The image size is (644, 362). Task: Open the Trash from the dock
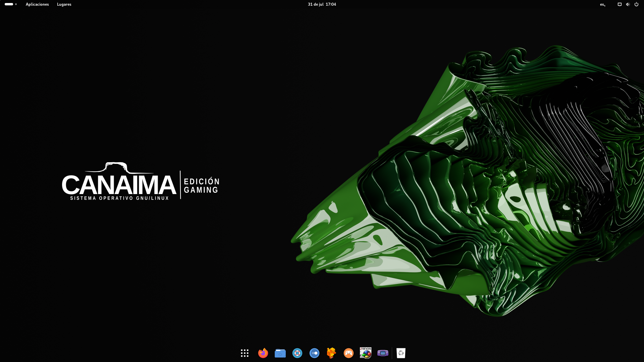401,353
